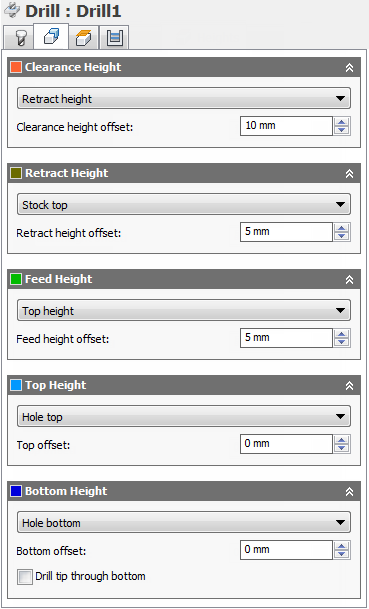Open the Heights tab with orange-top cube
369x609 pixels.
pos(84,38)
